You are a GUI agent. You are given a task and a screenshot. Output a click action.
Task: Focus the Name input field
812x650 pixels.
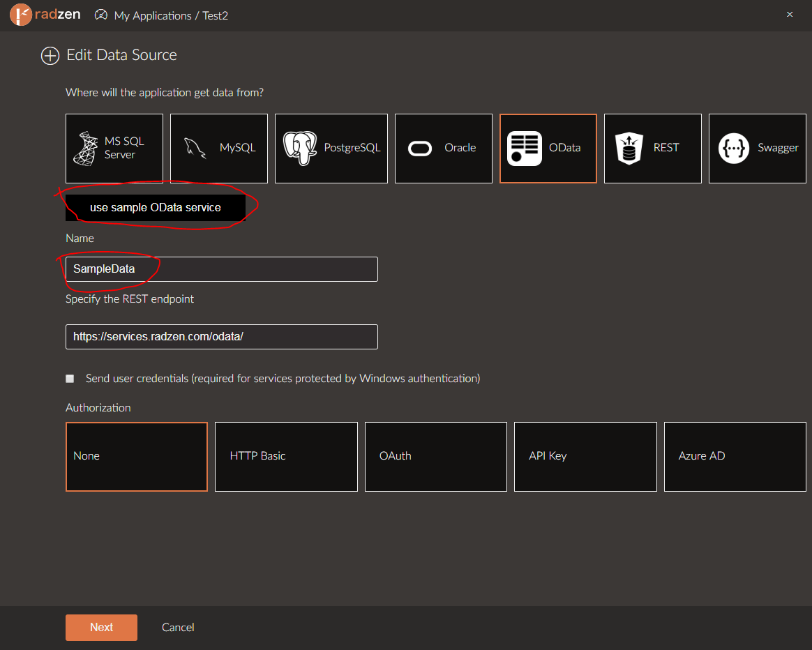[222, 269]
